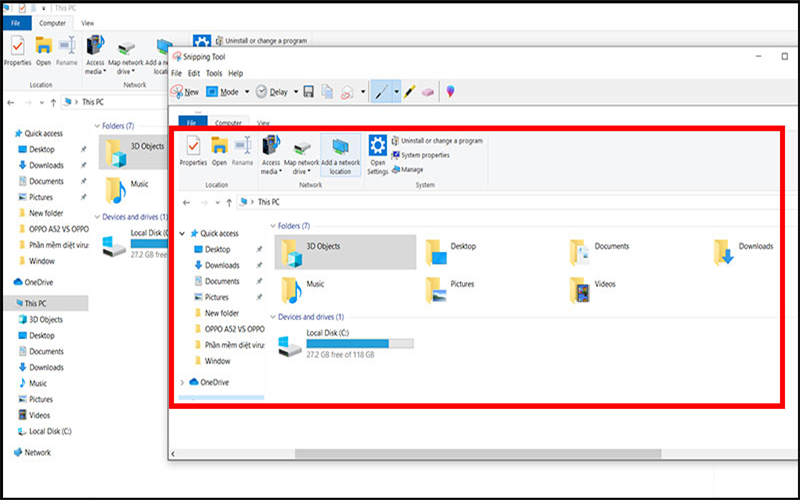Image resolution: width=800 pixels, height=500 pixels.
Task: Open the Delay dropdown arrow
Action: tap(295, 92)
